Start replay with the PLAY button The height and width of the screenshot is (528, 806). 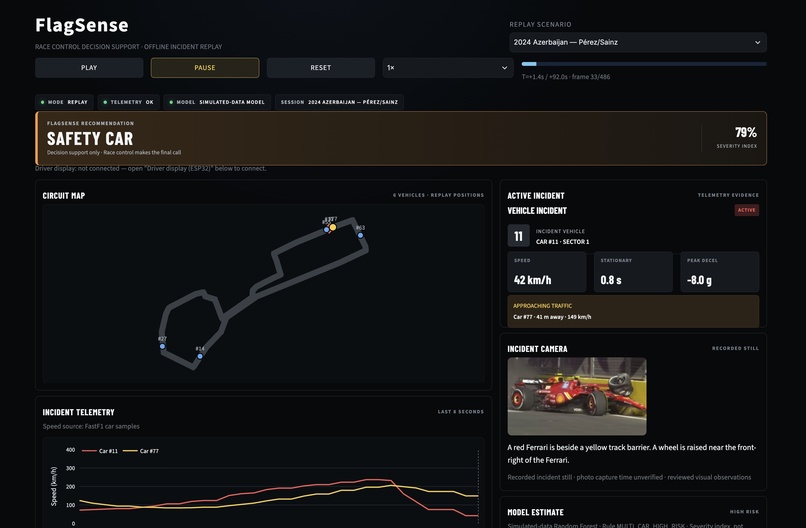click(x=89, y=67)
